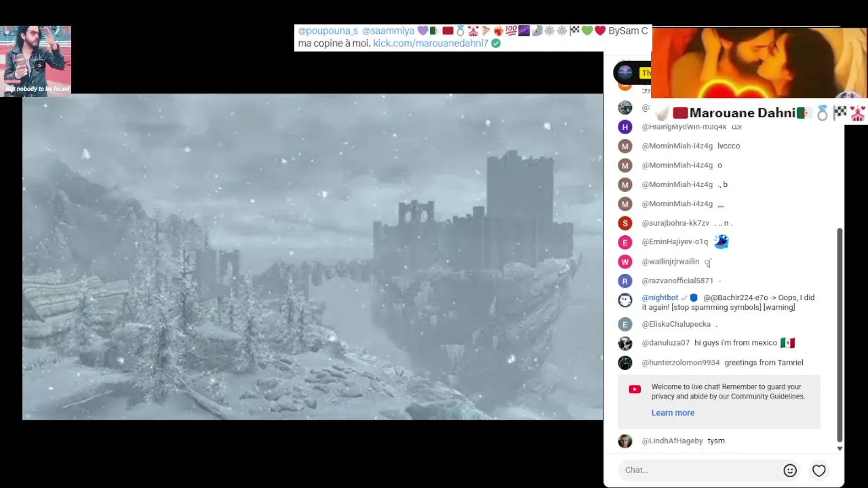This screenshot has width=868, height=488.
Task: Click danuluza07's profile picture
Action: point(625,343)
